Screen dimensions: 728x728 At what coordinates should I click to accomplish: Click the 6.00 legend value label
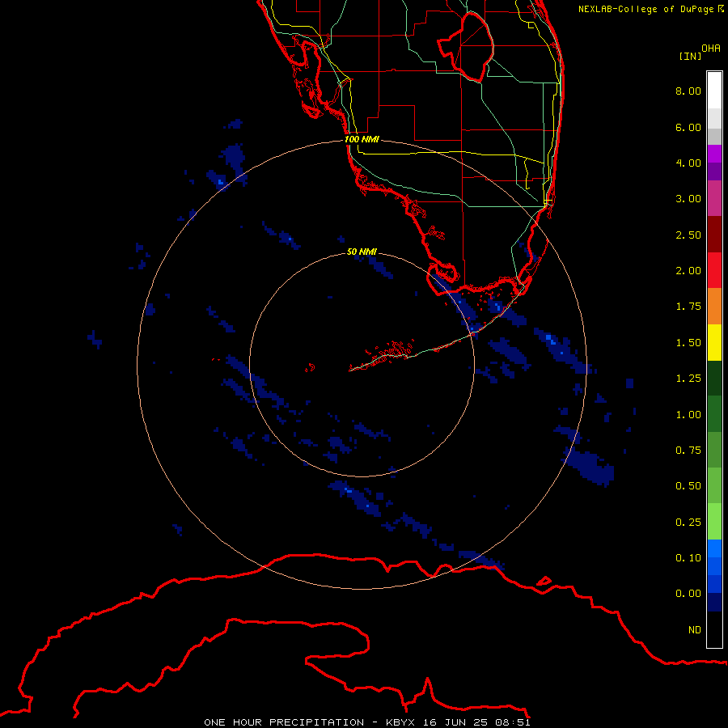click(688, 127)
